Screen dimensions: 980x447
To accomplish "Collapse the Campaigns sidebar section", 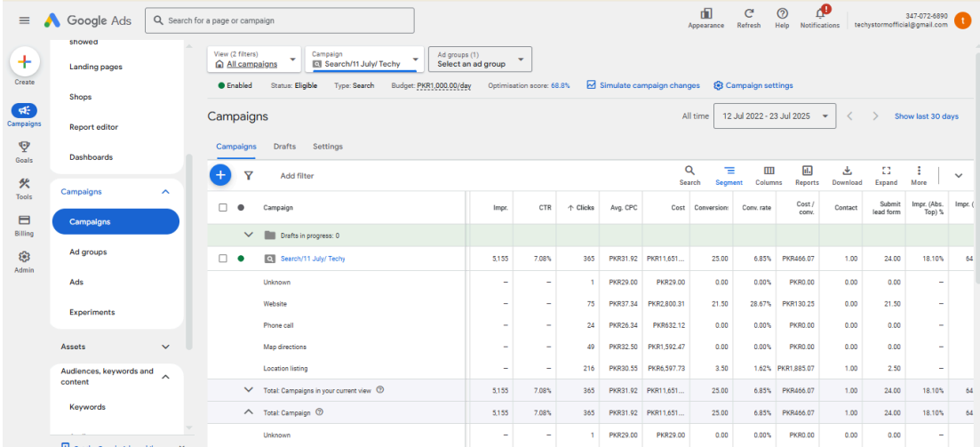I will pyautogui.click(x=165, y=192).
